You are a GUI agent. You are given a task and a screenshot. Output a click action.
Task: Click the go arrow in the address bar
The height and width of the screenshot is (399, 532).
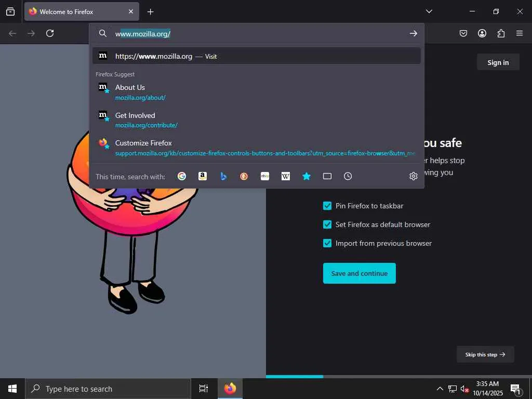pos(413,33)
